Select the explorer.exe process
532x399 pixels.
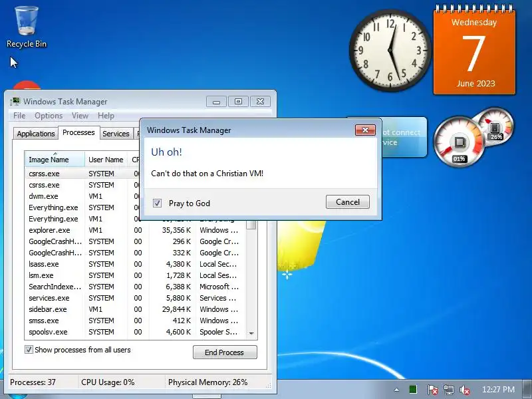coord(136,230)
